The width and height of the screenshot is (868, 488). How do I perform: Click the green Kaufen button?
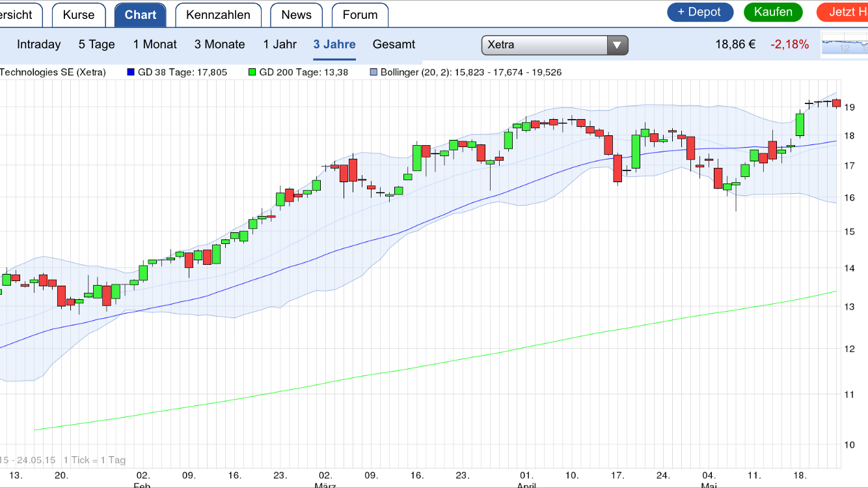coord(773,12)
